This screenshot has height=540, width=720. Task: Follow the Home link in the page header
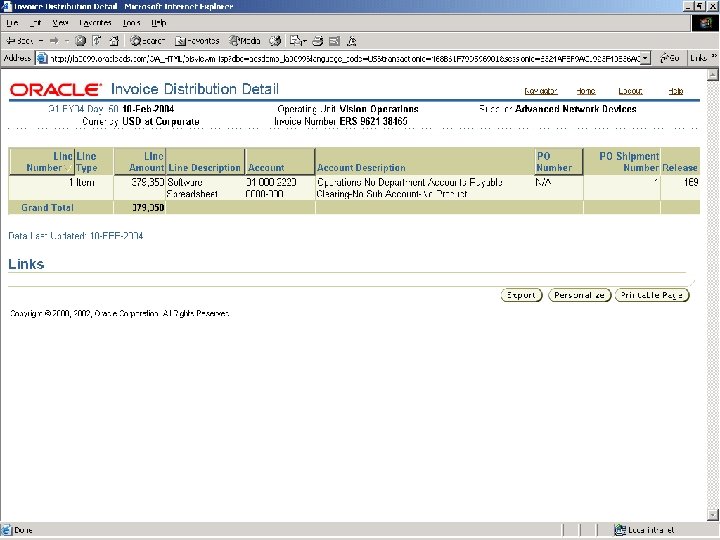click(x=586, y=91)
